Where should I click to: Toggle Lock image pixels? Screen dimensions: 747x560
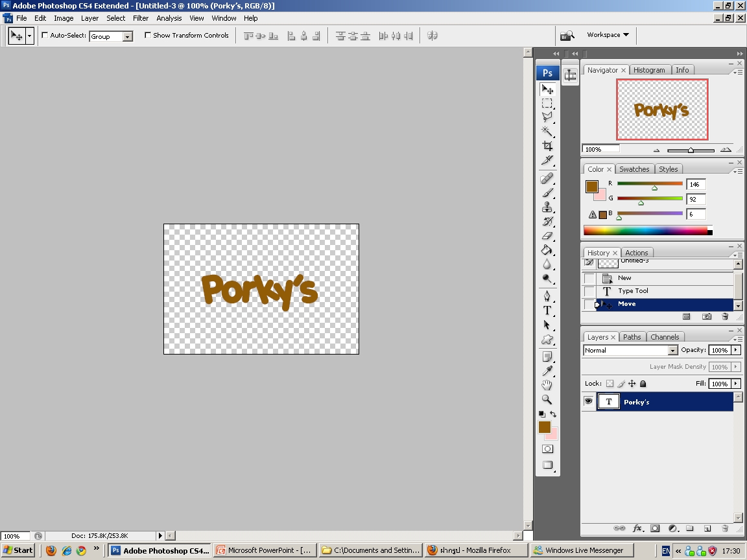621,383
